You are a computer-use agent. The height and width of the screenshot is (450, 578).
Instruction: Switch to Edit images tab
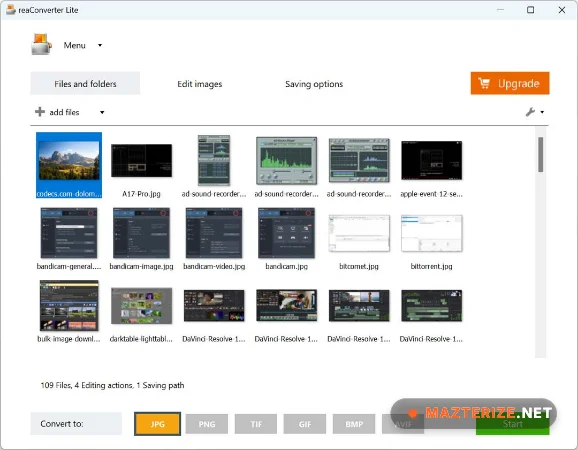(199, 84)
